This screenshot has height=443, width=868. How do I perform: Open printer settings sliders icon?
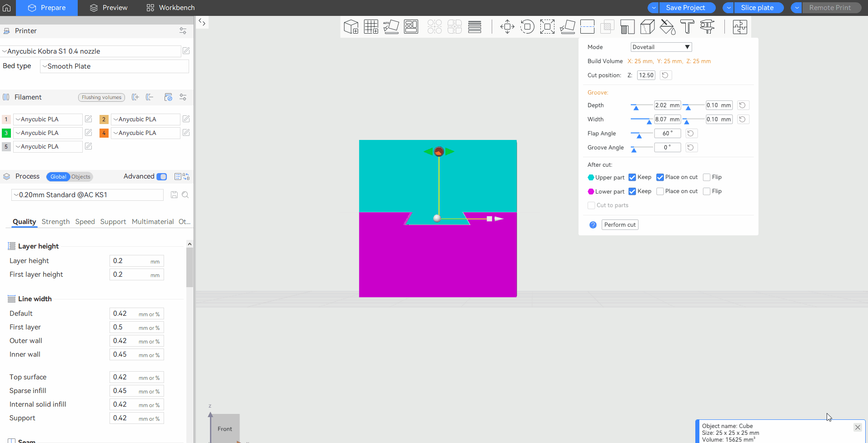(x=183, y=31)
